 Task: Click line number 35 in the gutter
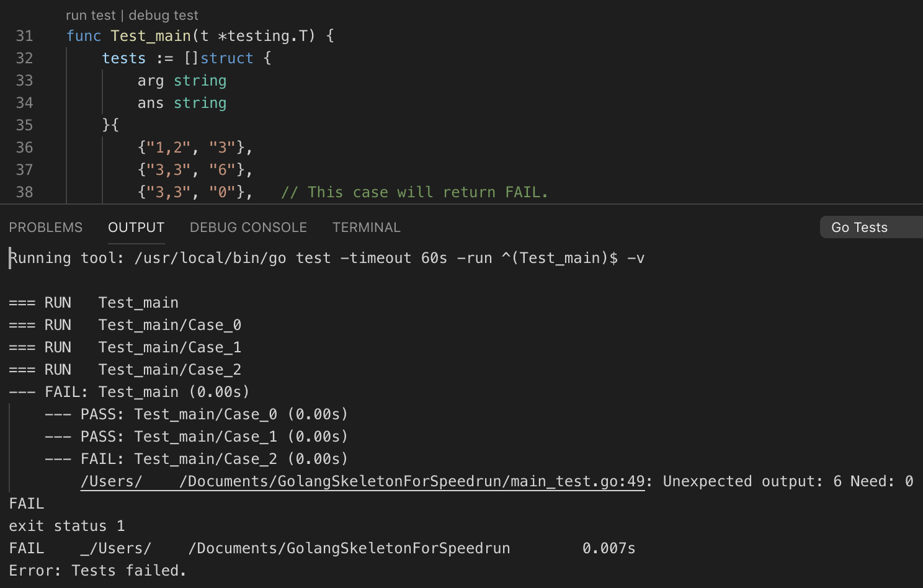(x=24, y=125)
